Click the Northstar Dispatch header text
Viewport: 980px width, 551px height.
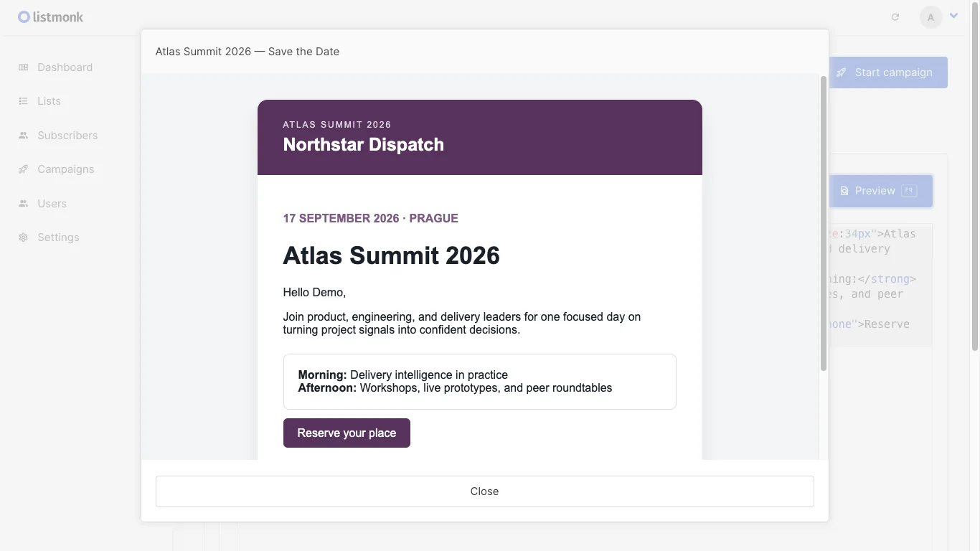pos(363,145)
